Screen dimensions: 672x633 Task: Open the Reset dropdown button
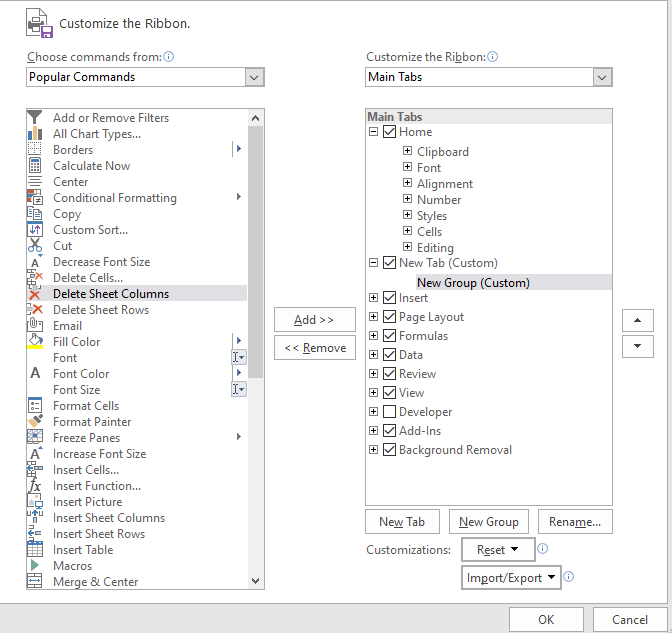tap(498, 549)
